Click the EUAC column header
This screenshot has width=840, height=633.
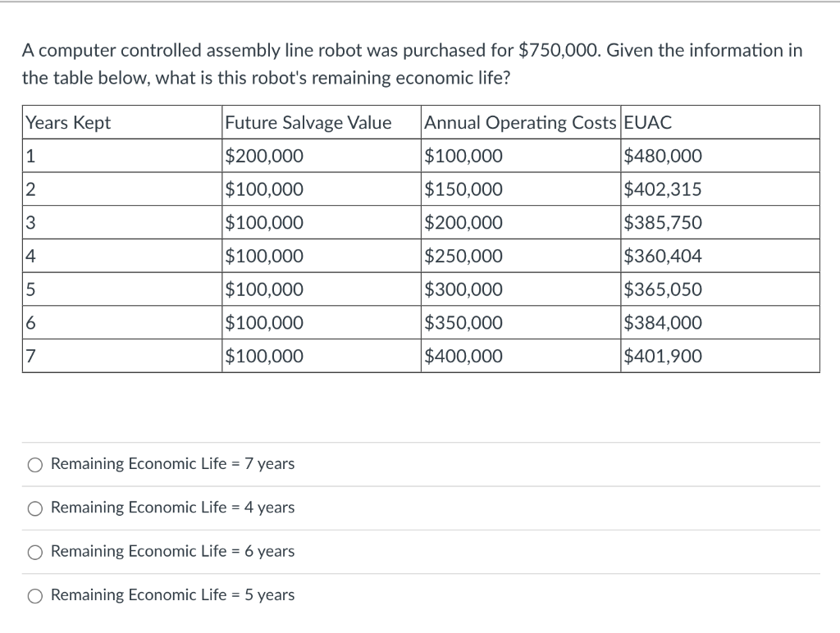point(720,123)
